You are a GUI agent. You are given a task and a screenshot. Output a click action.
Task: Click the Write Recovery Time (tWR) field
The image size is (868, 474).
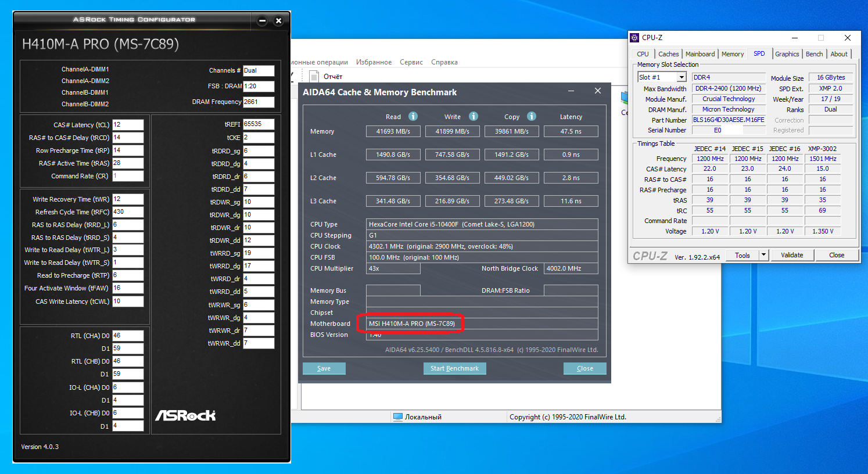pyautogui.click(x=128, y=199)
